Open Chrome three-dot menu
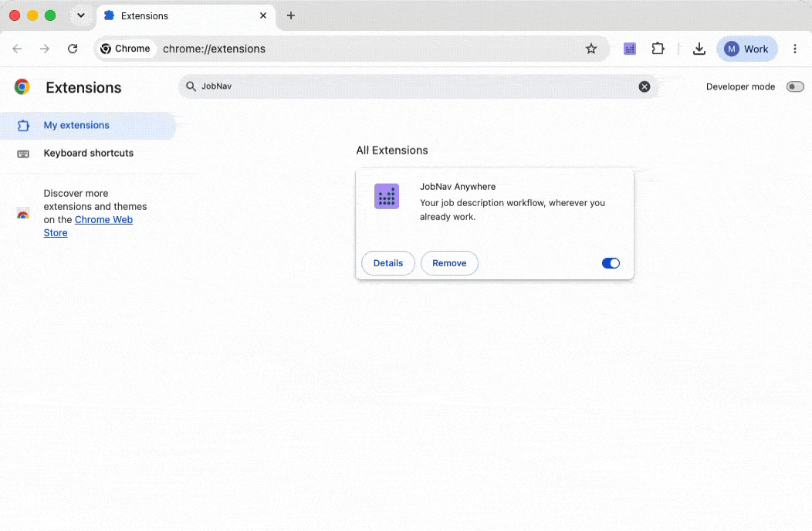This screenshot has height=531, width=812. pyautogui.click(x=795, y=49)
